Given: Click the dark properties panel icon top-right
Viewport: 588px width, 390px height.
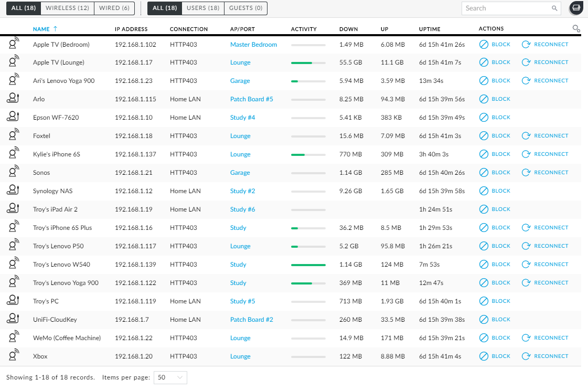Looking at the screenshot, I should pyautogui.click(x=576, y=8).
